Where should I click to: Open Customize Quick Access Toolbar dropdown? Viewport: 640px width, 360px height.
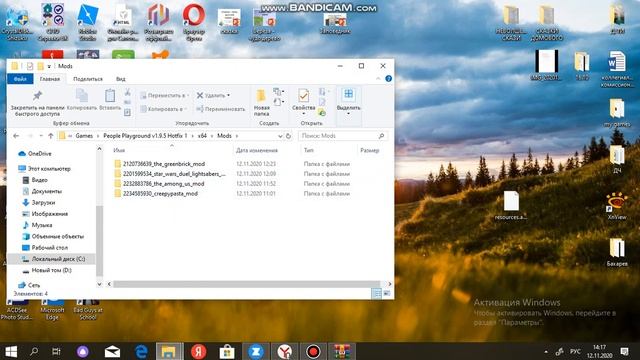[x=49, y=66]
